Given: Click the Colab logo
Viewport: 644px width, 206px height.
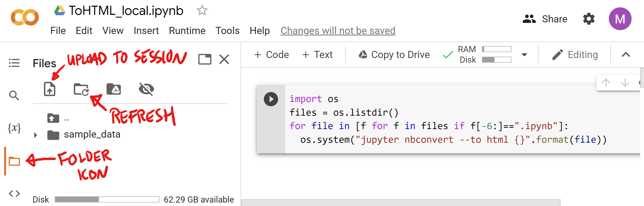Looking at the screenshot, I should 25,17.
